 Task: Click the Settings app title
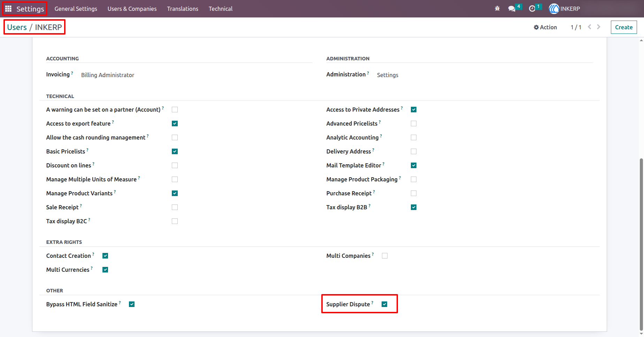tap(30, 9)
